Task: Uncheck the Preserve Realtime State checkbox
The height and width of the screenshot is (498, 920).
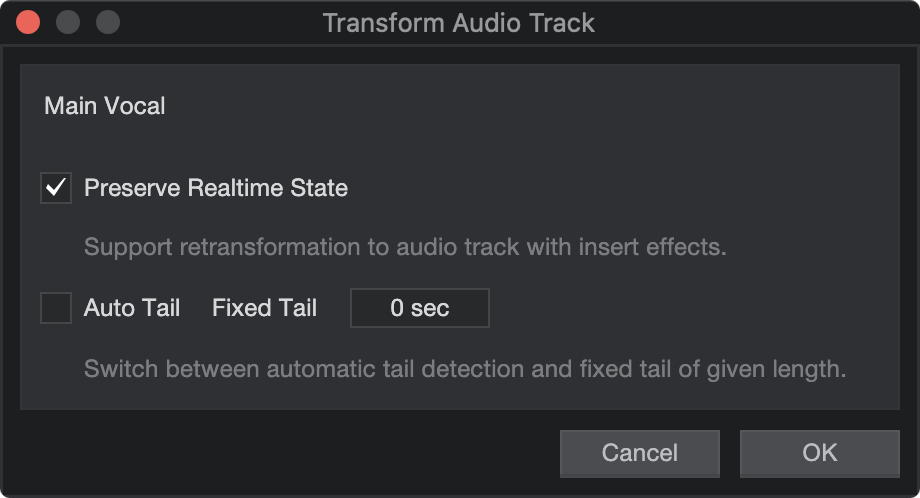Action: pos(56,188)
